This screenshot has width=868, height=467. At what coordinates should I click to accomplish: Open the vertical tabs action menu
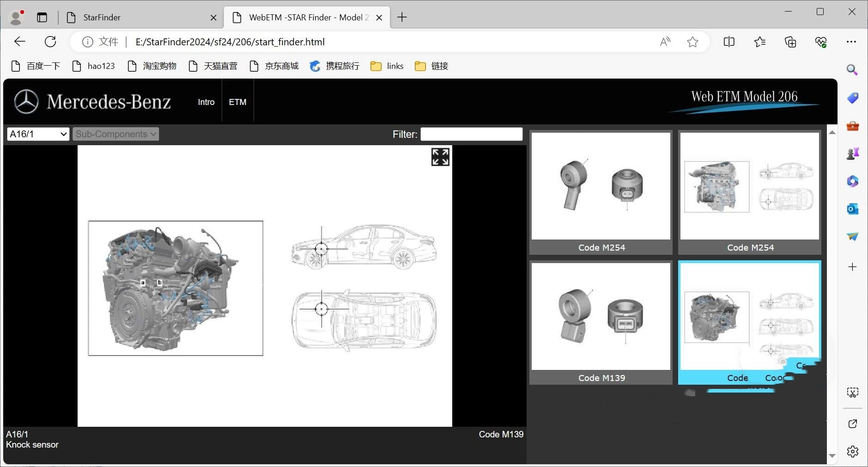tap(42, 18)
